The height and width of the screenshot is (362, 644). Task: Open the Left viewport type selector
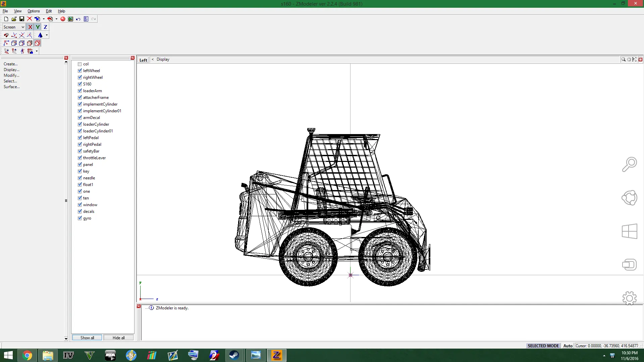pos(143,60)
